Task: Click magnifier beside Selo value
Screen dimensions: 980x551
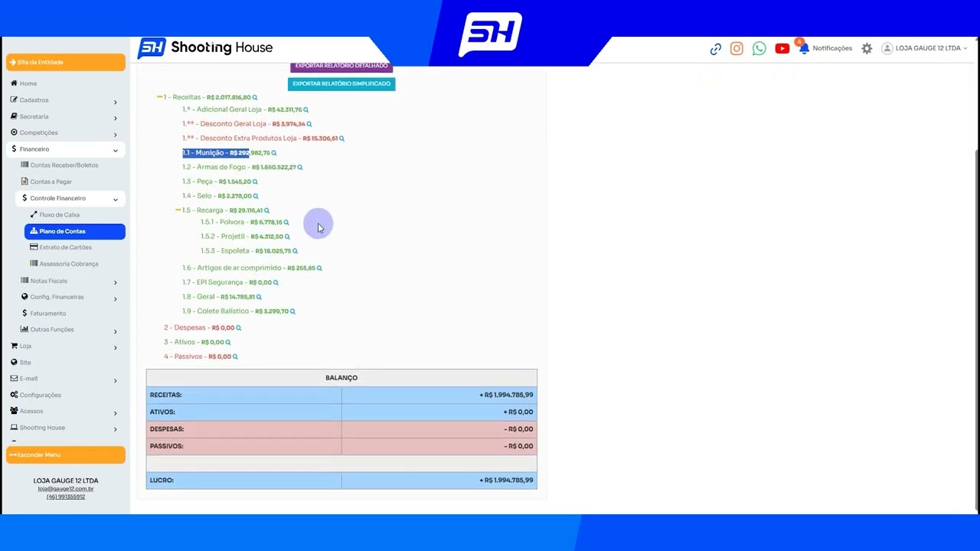Action: pos(255,196)
